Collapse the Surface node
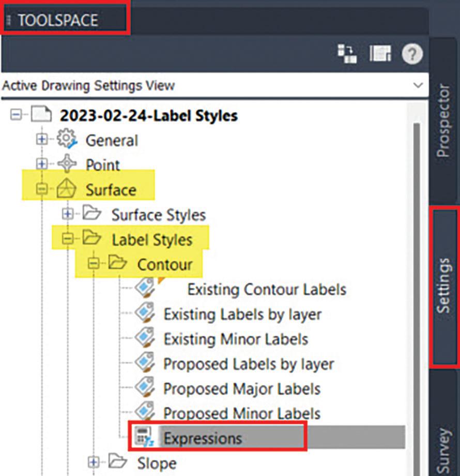Screen dimensions: 460x476 click(41, 189)
